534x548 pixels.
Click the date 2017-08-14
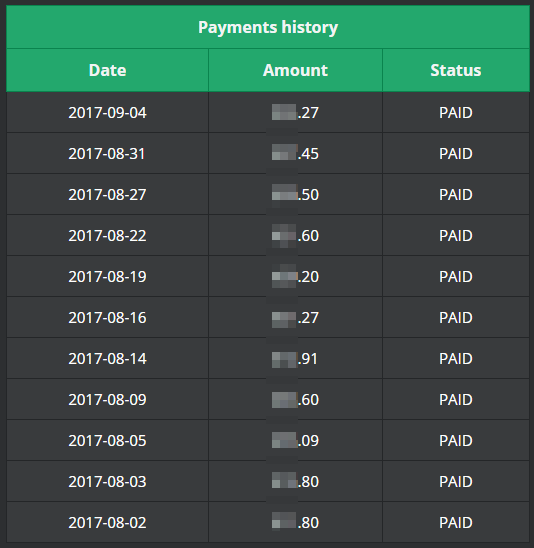pos(107,359)
